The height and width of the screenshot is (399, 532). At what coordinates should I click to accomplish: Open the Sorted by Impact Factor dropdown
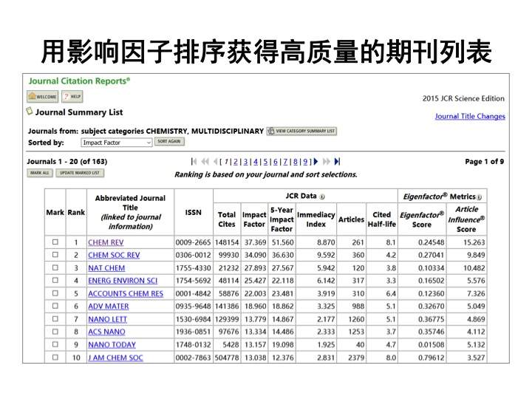(x=117, y=143)
